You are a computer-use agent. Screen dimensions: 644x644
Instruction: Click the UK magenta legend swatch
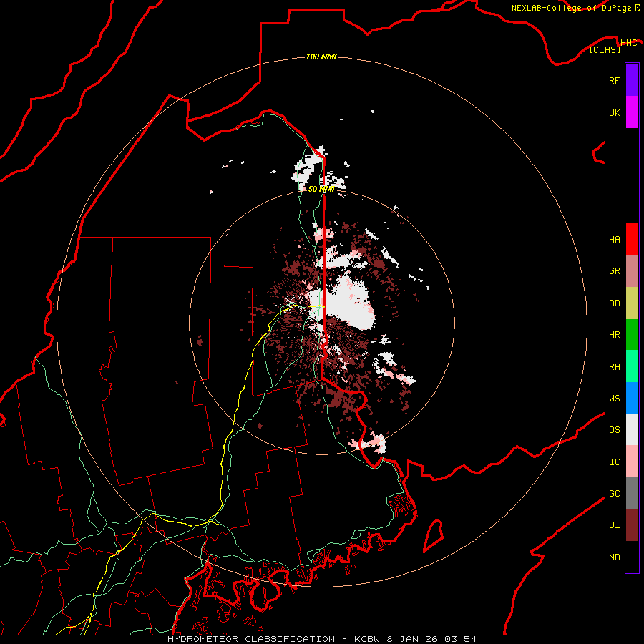pyautogui.click(x=632, y=112)
